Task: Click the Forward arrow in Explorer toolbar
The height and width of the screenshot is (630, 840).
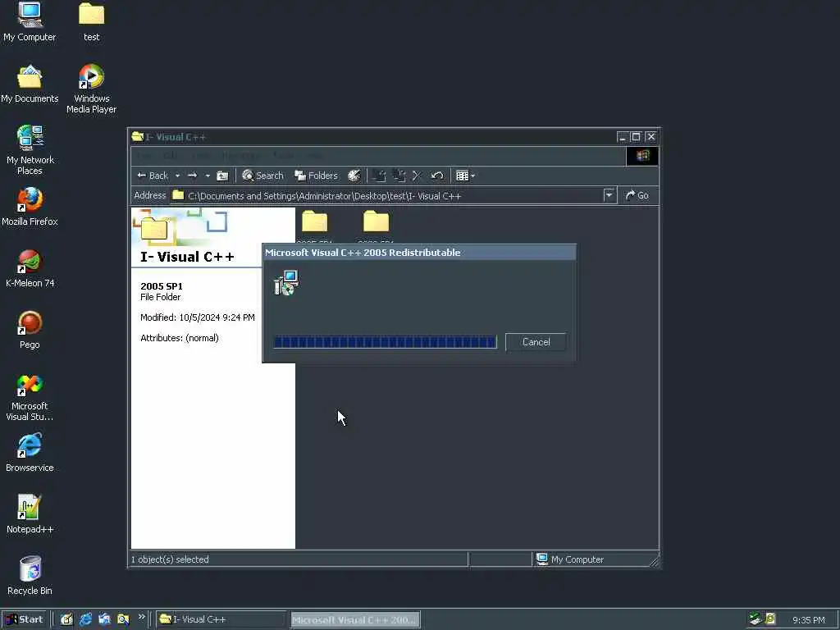Action: (192, 176)
